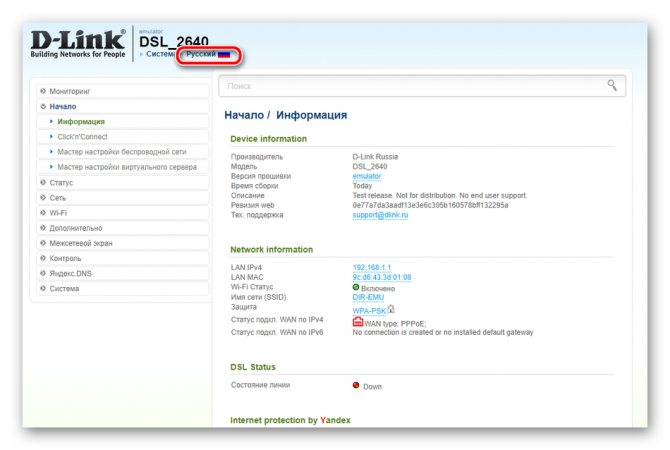Click the Network information heading

(x=271, y=250)
